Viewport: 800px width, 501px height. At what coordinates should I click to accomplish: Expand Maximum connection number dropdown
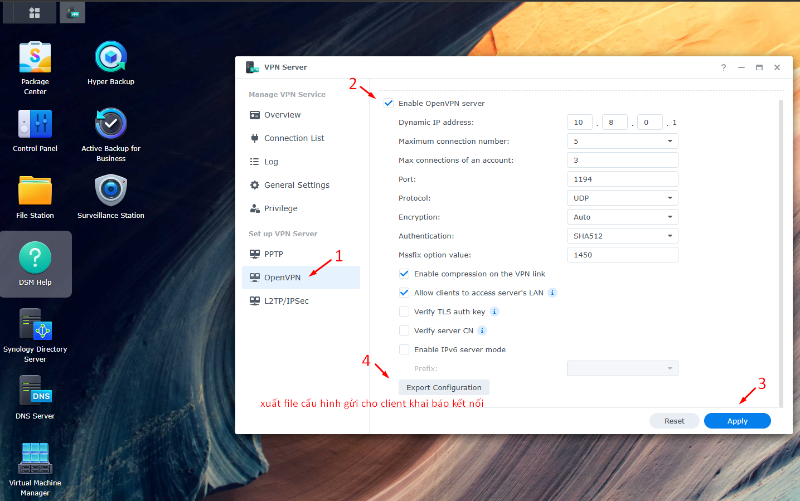(x=622, y=141)
